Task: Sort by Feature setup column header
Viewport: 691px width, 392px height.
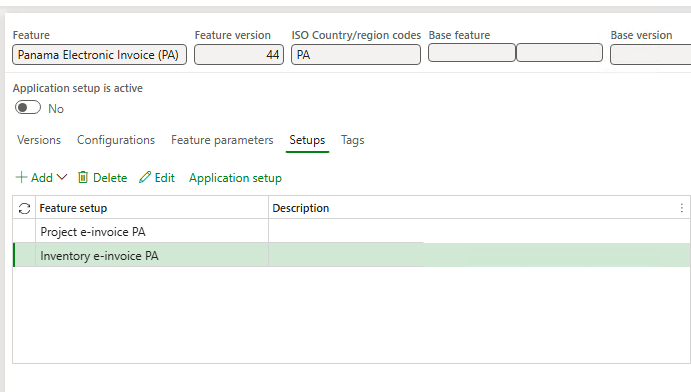Action: [152, 208]
